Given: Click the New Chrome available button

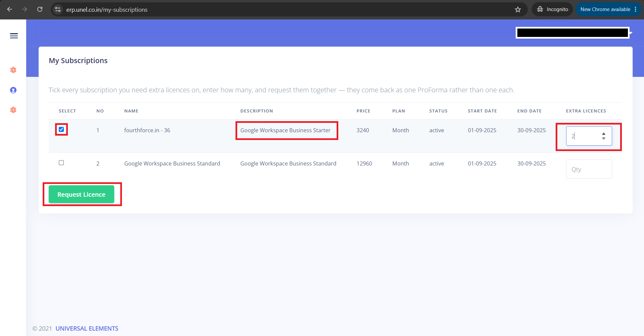Looking at the screenshot, I should (x=605, y=9).
